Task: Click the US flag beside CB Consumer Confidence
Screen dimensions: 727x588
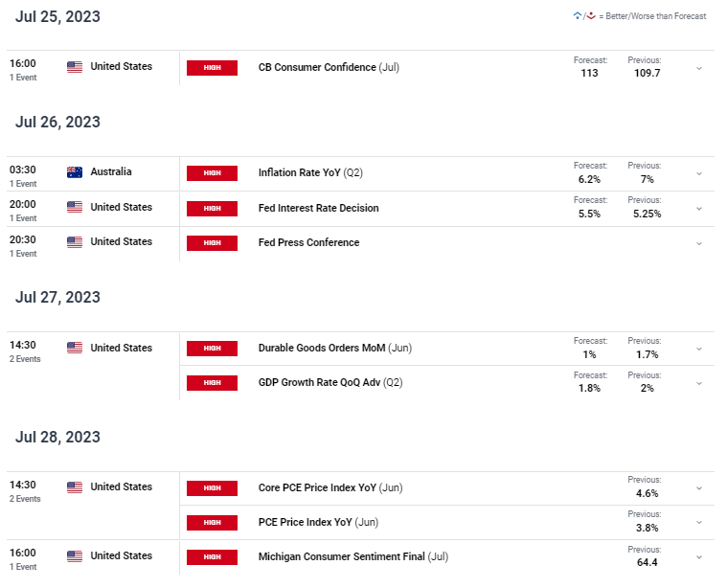Action: tap(75, 67)
